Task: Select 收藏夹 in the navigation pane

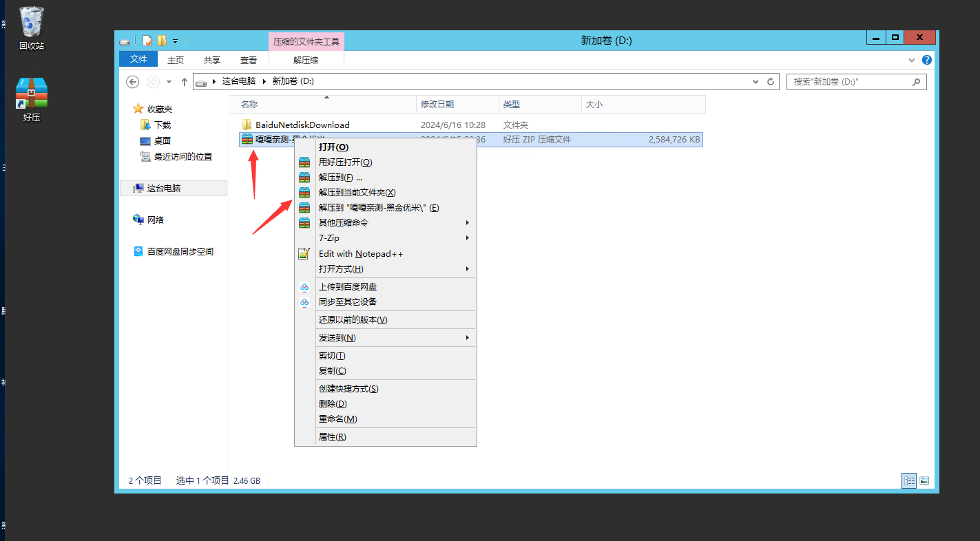Action: 152,109
